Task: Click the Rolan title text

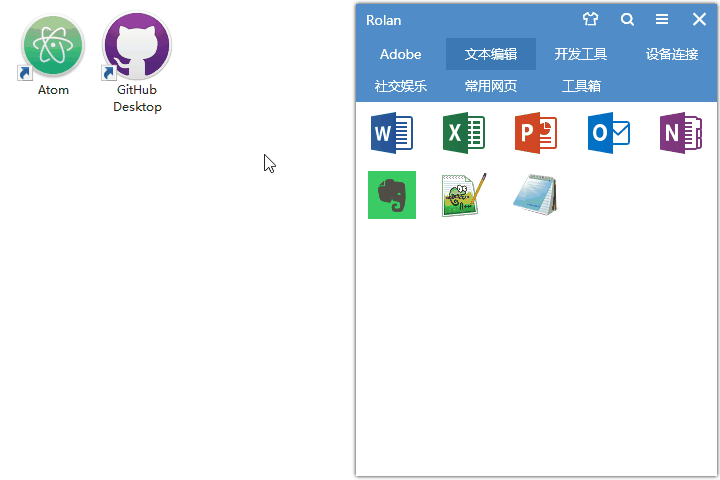Action: tap(383, 20)
